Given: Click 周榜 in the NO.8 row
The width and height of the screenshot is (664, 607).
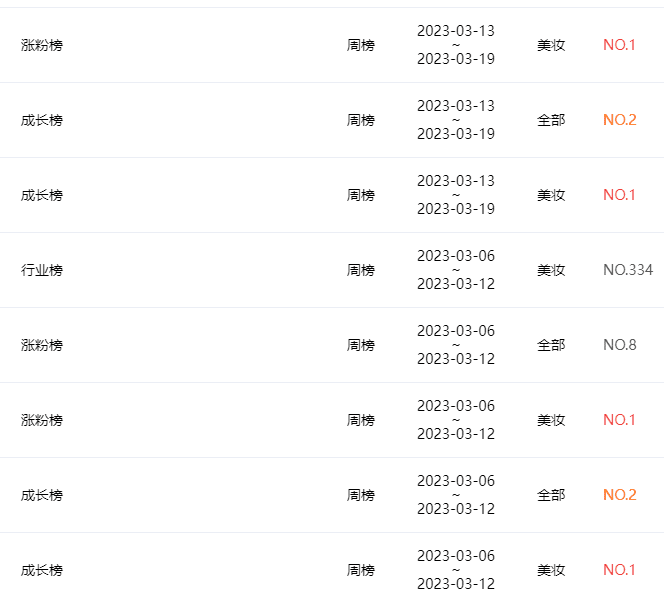Looking at the screenshot, I should (360, 345).
